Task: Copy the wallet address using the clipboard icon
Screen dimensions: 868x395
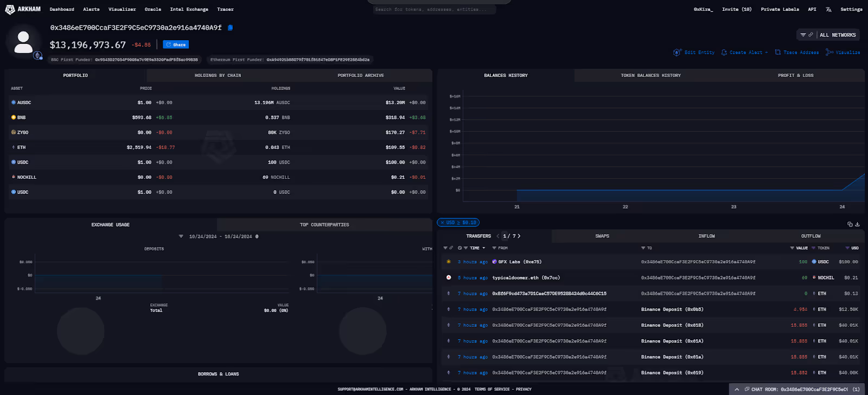Action: [x=230, y=28]
